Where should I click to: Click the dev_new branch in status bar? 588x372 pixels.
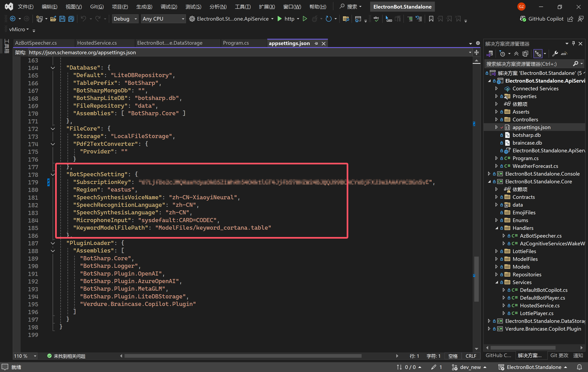click(x=469, y=367)
